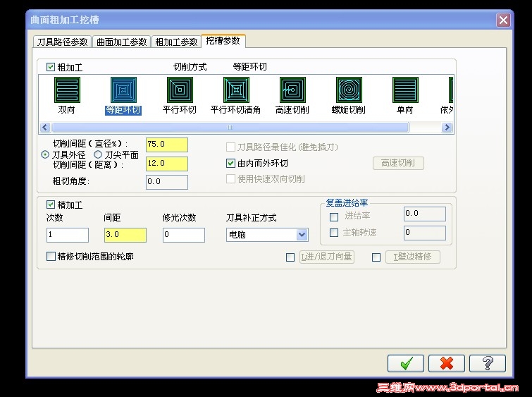
Task: Enable the 主轴转速 spindle speed override checkbox
Action: [334, 233]
